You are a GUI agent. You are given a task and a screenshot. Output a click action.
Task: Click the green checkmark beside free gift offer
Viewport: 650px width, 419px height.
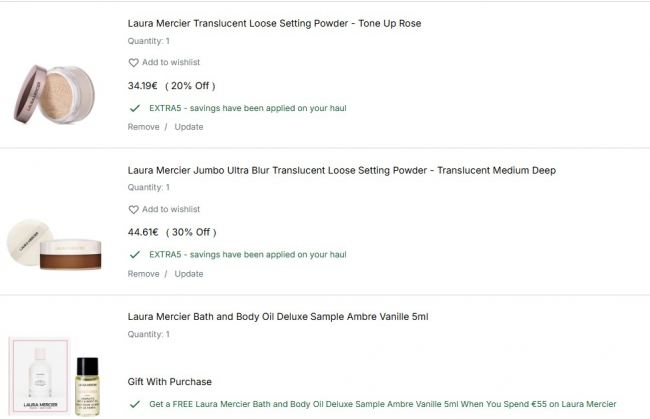click(134, 405)
